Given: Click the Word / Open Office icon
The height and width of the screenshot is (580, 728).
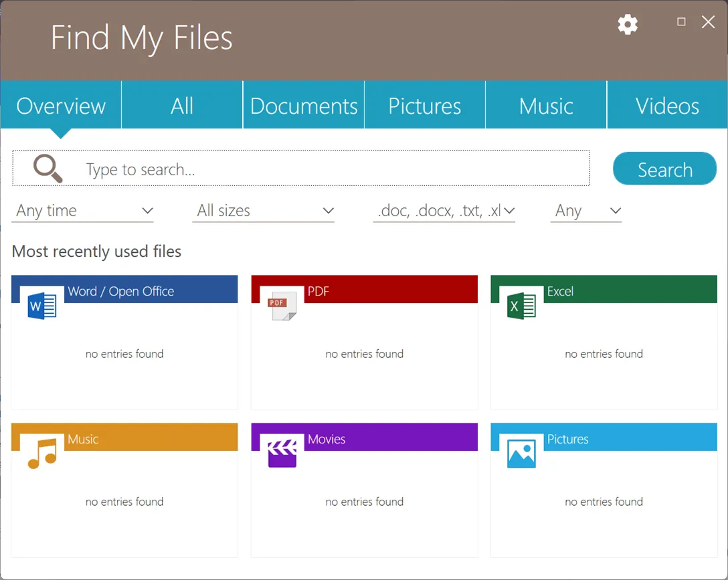Looking at the screenshot, I should click(41, 306).
